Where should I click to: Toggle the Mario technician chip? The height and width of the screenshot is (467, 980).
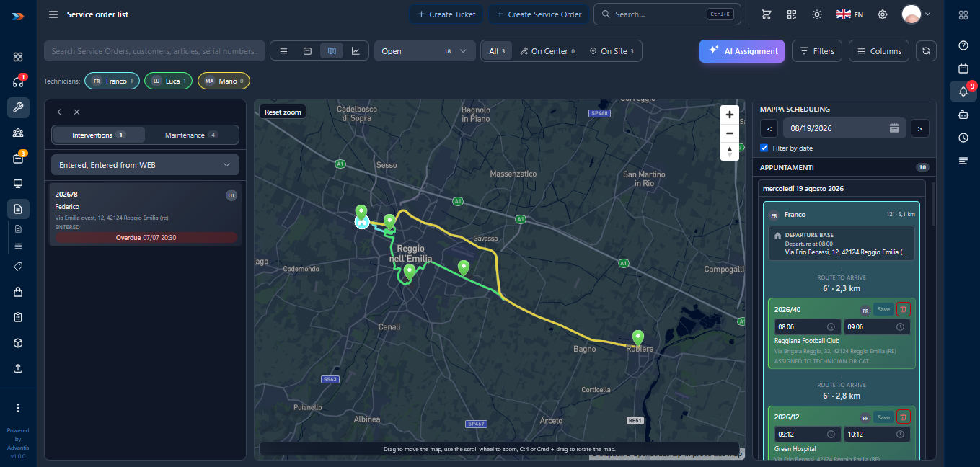click(x=224, y=81)
